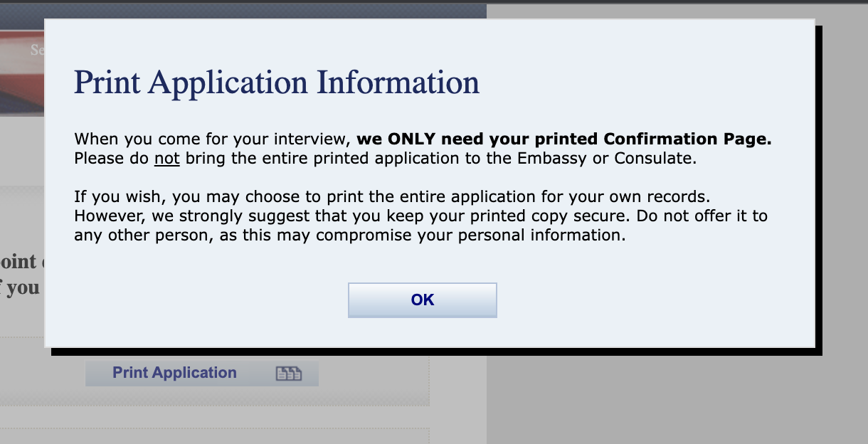Click the Print Application button label
Screen dimensions: 868x444
(x=174, y=373)
